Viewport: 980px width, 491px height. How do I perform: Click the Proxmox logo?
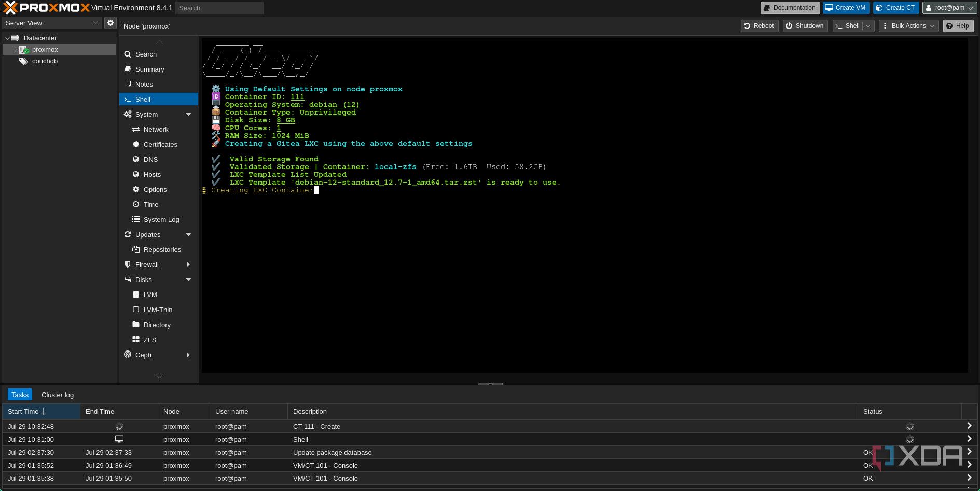coord(47,8)
